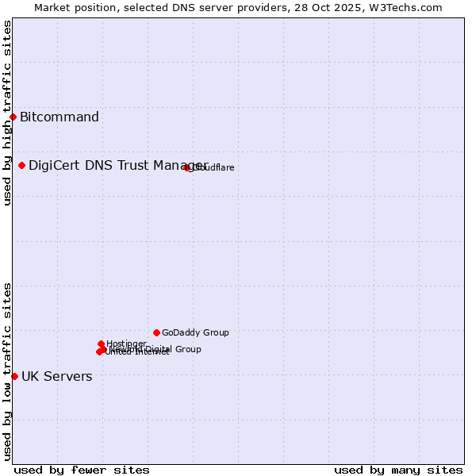Click 'used by low traffic sites' axis label
This screenshot has width=476, height=476.
pos(7,371)
